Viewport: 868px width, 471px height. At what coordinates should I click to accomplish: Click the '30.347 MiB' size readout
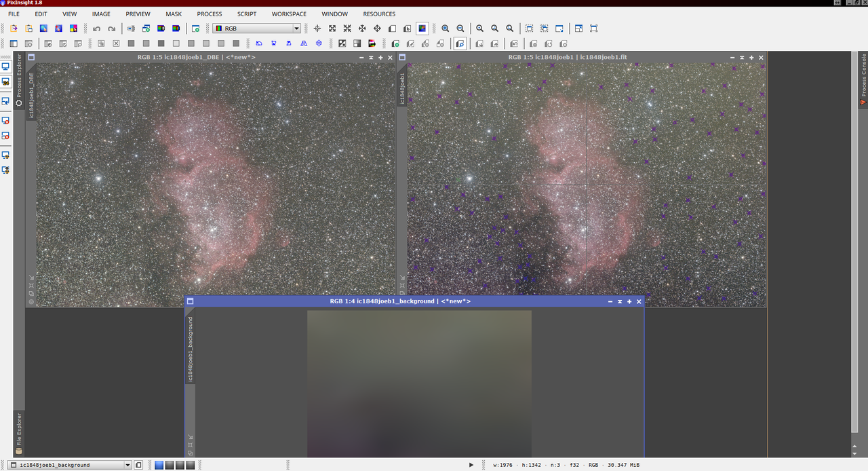coord(623,465)
